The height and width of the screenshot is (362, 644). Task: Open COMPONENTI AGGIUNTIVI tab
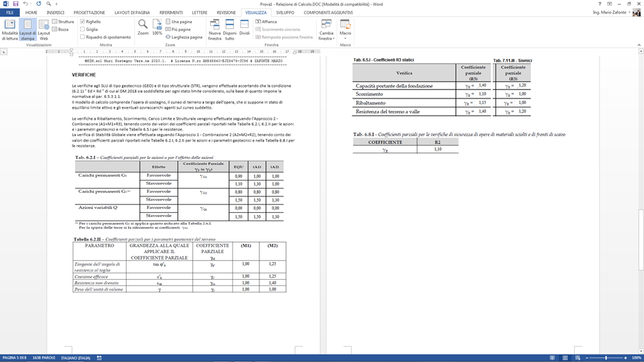(329, 13)
